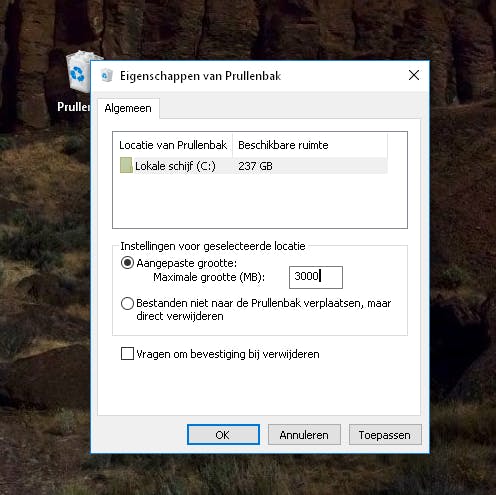Close the Eigenschappen van Prullenbak dialog
Image resolution: width=496 pixels, height=495 pixels.
click(x=414, y=75)
